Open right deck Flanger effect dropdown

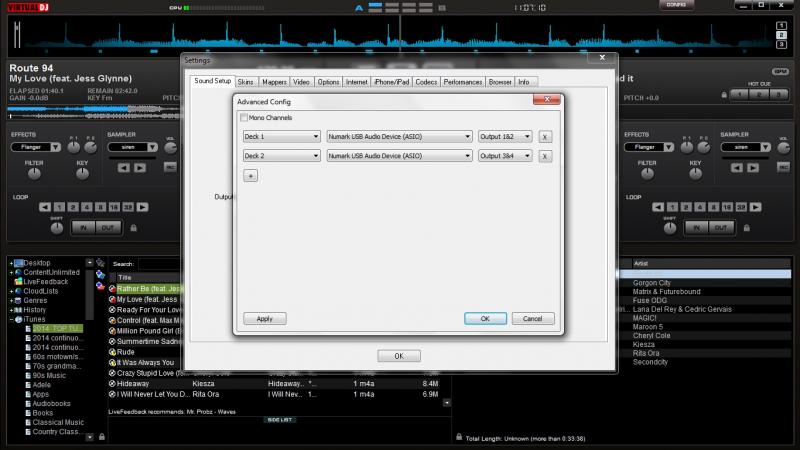pos(648,147)
